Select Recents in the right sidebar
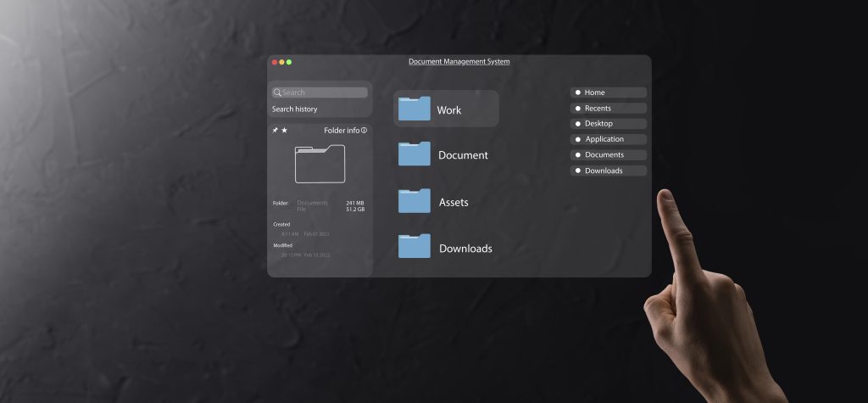 609,109
